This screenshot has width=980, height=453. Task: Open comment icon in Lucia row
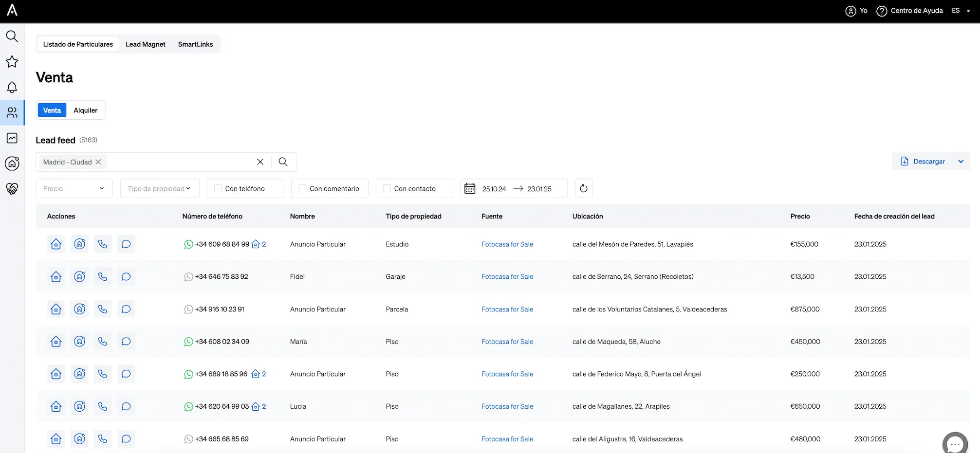coord(126,406)
